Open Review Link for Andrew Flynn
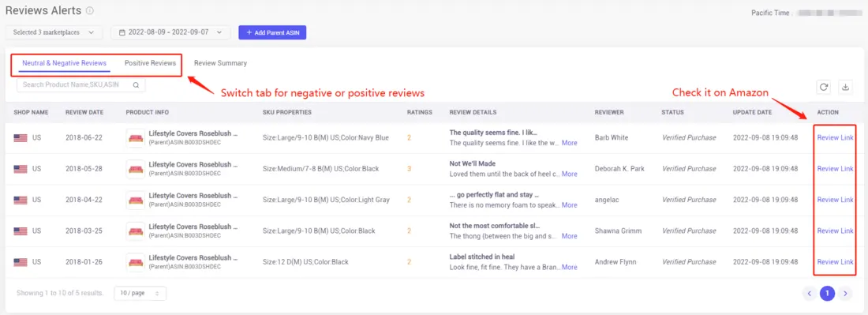 click(x=835, y=262)
